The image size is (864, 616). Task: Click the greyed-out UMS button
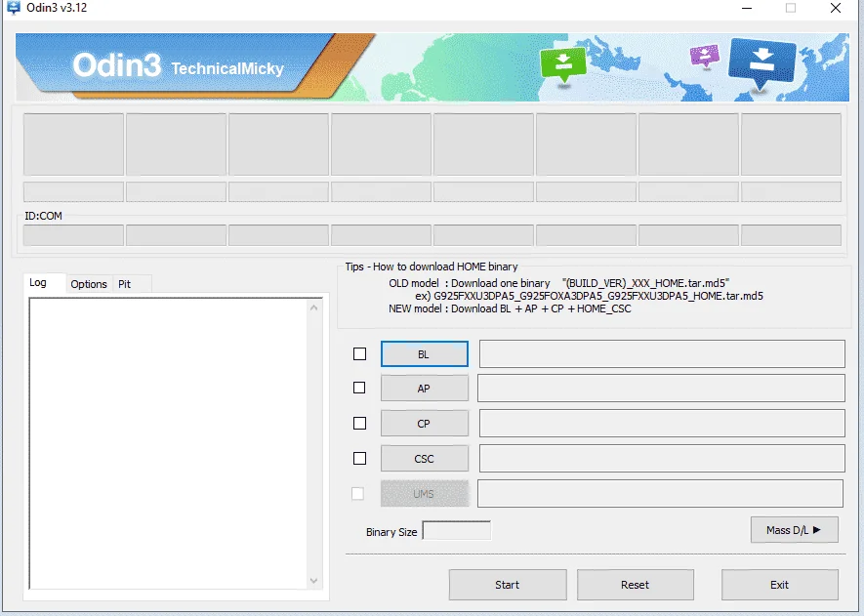pos(425,494)
